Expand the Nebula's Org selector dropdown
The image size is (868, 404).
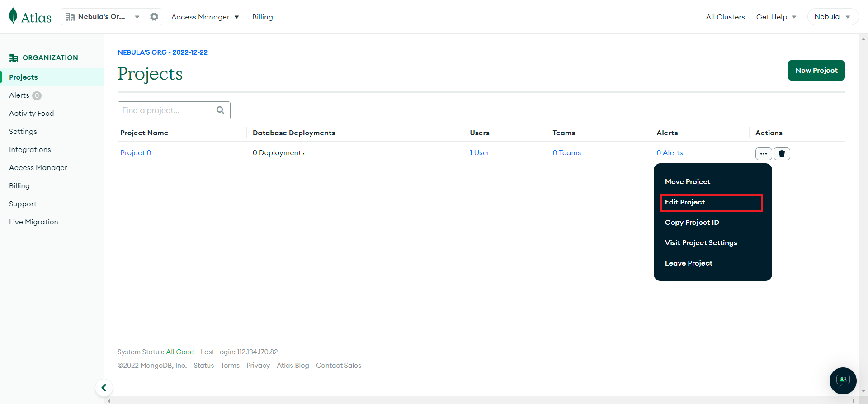point(104,17)
